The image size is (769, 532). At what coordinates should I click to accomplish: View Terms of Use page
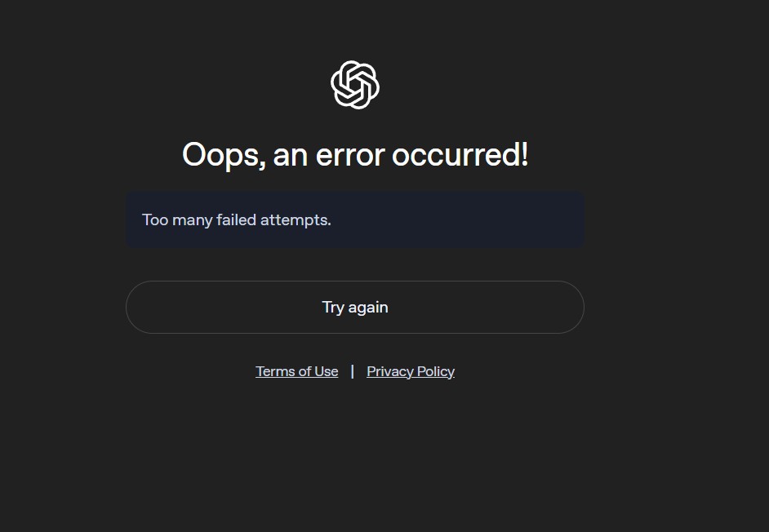coord(296,371)
